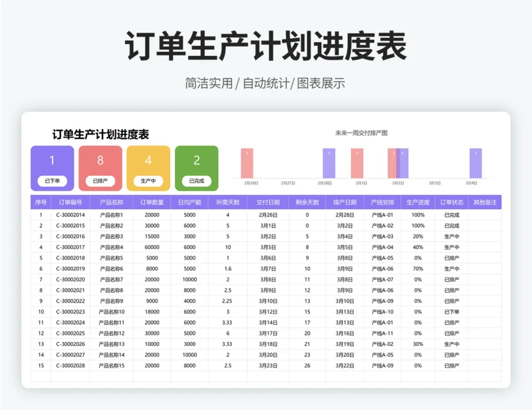The width and height of the screenshot is (532, 410).
Task: Select the cell 产品名称9
Action: [111, 301]
